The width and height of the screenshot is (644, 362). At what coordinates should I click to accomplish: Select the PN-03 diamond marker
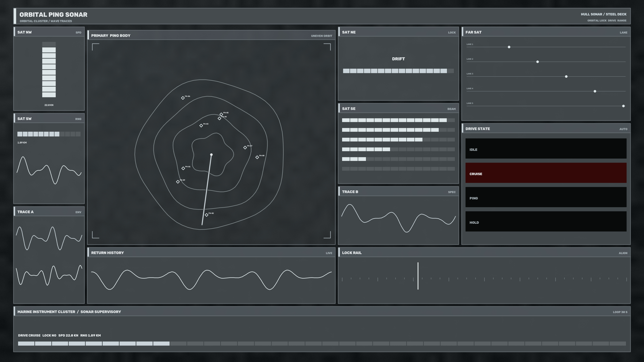pos(201,126)
